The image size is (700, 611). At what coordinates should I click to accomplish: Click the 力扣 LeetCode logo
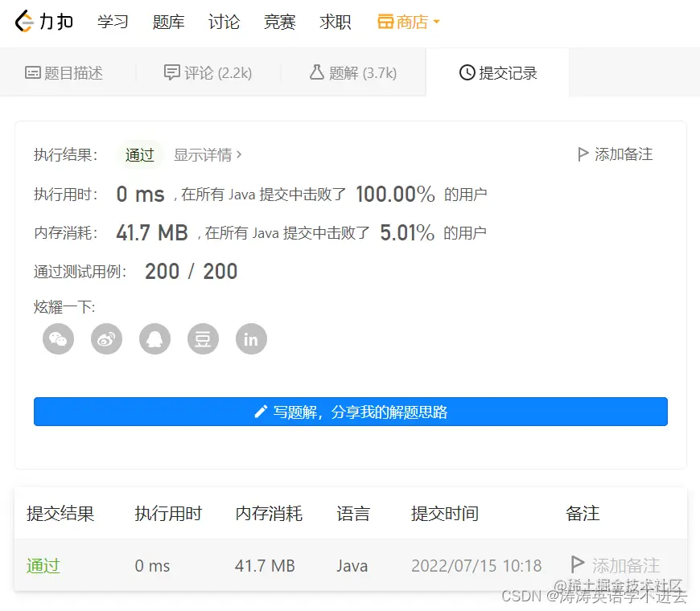point(43,22)
